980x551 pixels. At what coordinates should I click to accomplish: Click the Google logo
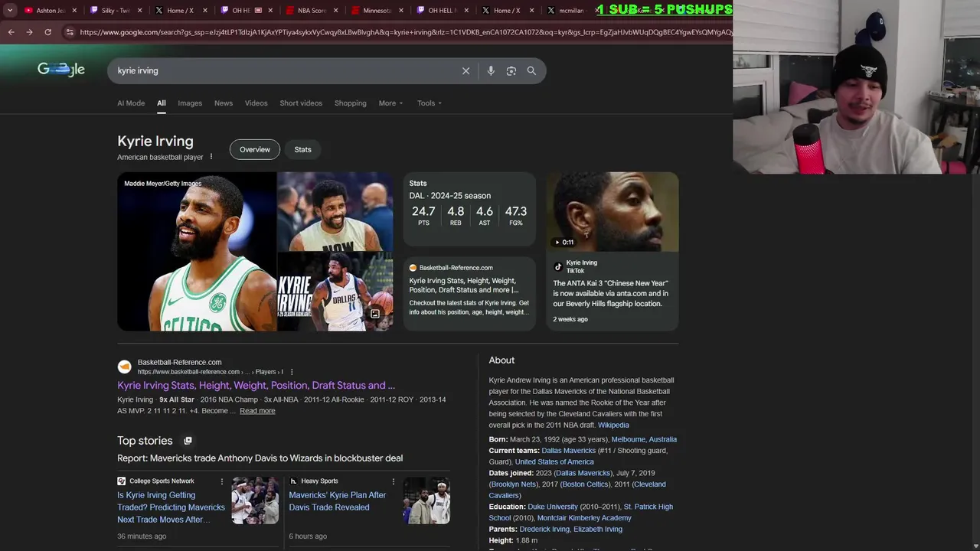click(61, 70)
